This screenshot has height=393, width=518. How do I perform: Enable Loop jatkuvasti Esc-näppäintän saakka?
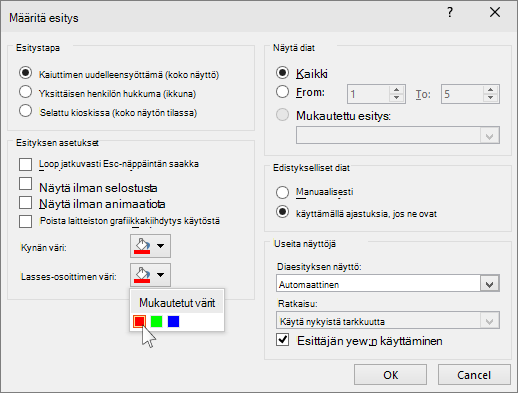click(x=26, y=164)
